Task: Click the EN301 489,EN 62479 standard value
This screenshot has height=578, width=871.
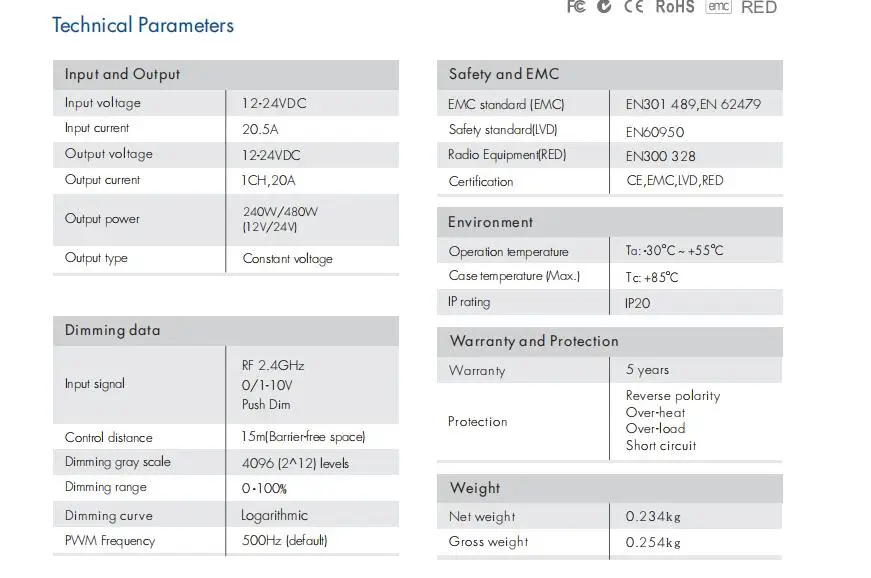Action: [693, 104]
